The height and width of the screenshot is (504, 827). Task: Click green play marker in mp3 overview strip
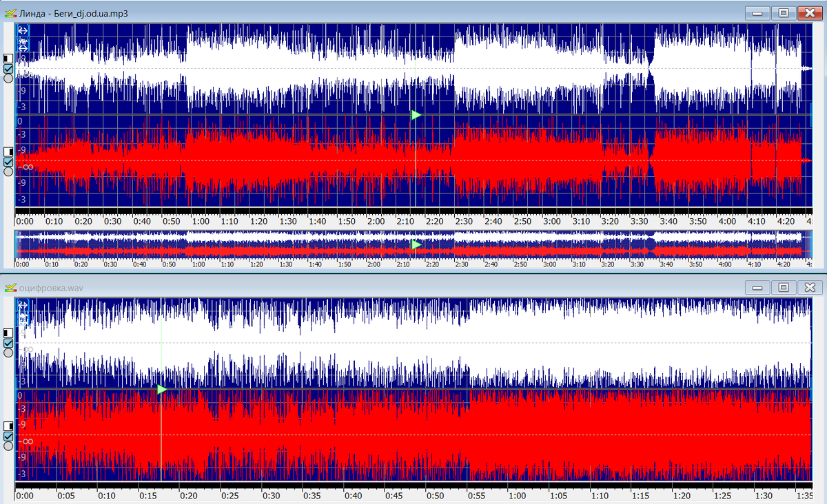[x=416, y=244]
